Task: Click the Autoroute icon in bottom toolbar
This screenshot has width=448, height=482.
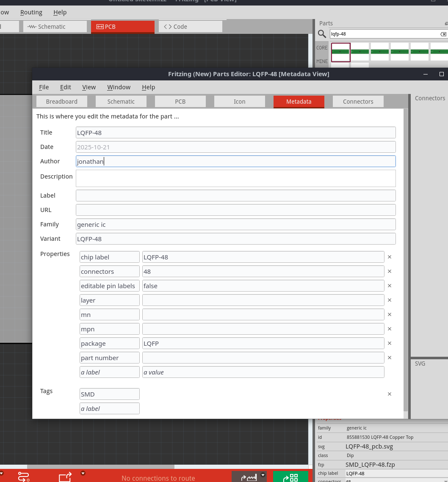Action: point(24,477)
